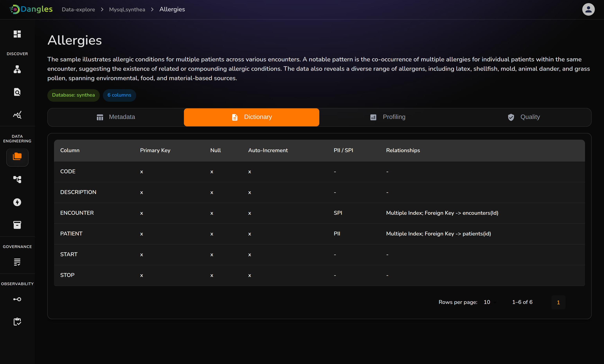The height and width of the screenshot is (364, 604).
Task: Click the Dangles logo
Action: point(31,9)
